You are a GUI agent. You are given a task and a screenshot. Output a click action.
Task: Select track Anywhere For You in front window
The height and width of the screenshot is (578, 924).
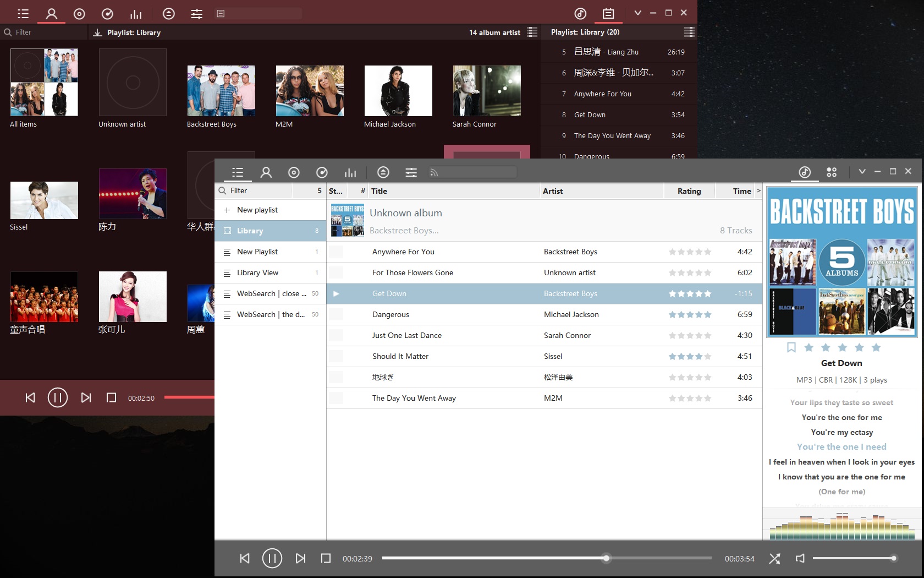tap(544, 252)
